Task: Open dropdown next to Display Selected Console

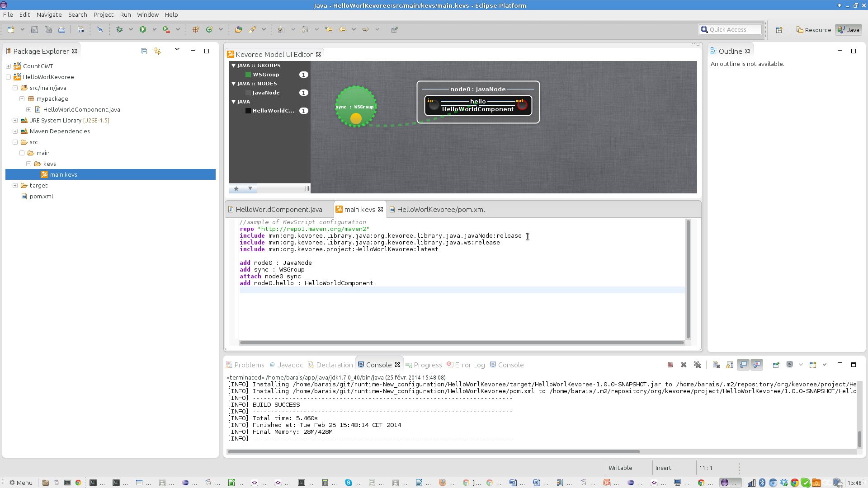Action: (x=801, y=365)
